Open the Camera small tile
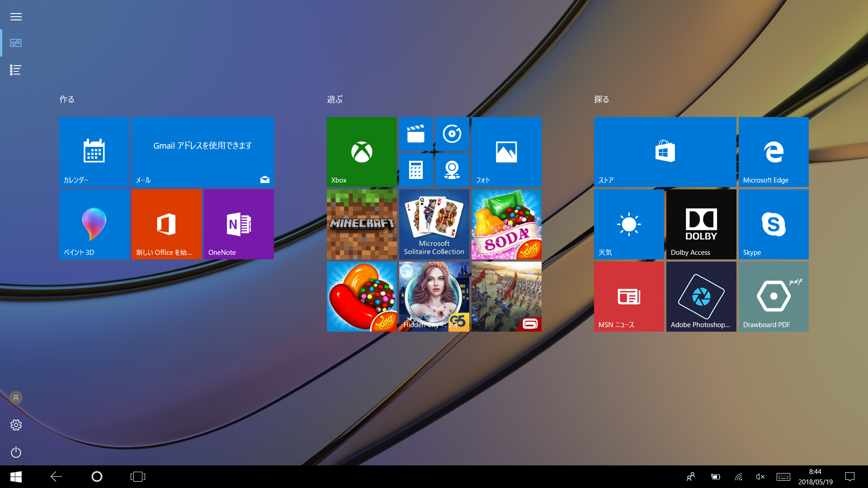Viewport: 868px width, 488px height. tap(452, 170)
